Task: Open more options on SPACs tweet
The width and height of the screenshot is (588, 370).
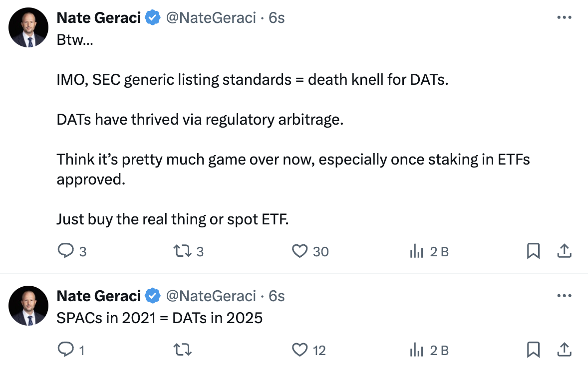Action: coord(564,296)
